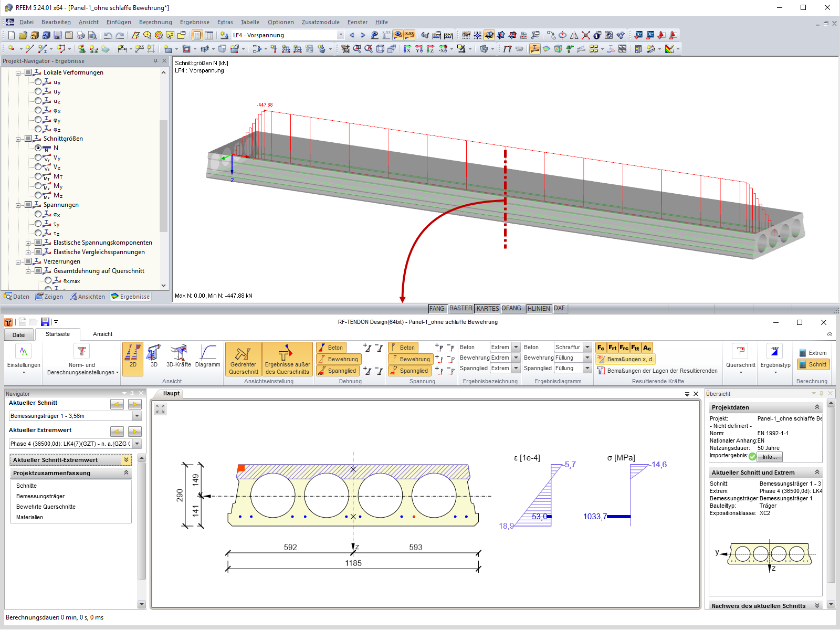Expand Elastische Spannungskomponenten tree node
Screen dimensions: 840x630
click(x=28, y=243)
